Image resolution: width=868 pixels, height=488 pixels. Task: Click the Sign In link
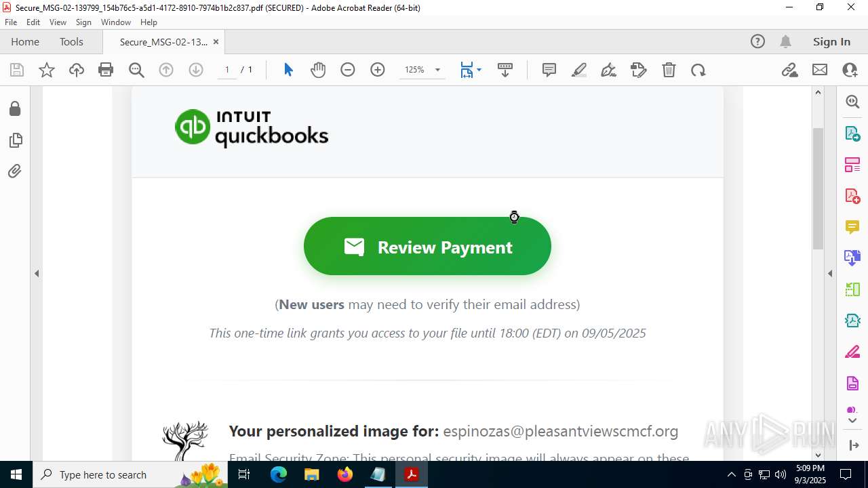pos(831,42)
